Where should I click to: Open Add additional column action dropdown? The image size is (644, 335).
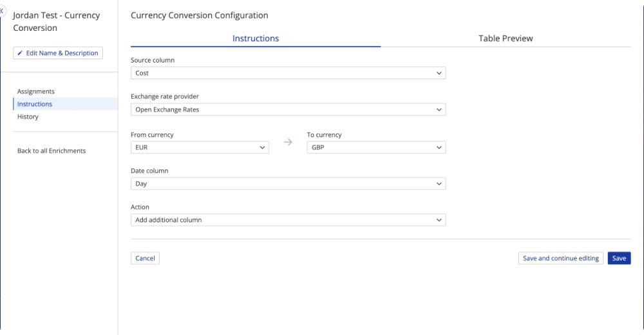(288, 220)
